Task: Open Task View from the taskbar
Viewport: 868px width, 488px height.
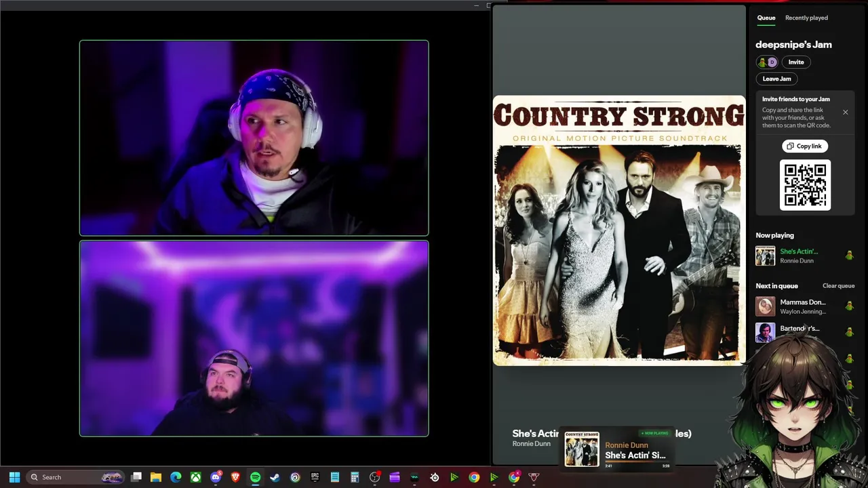Action: 136,477
